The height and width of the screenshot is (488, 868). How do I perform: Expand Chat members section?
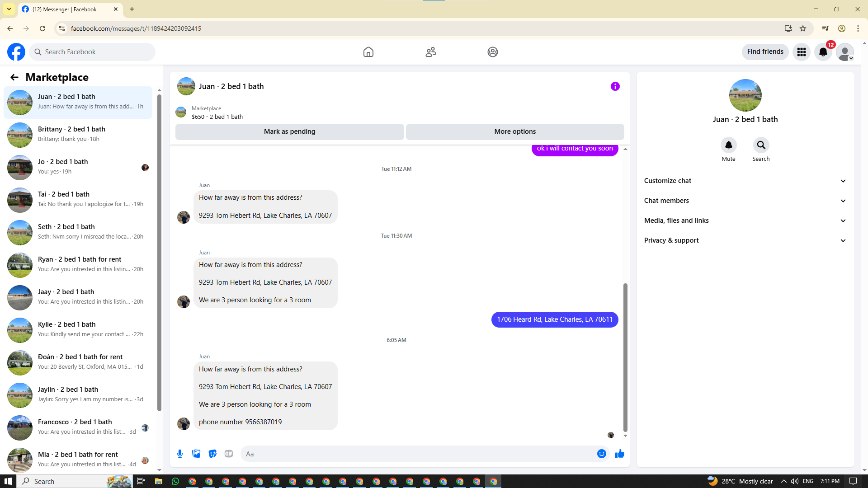745,201
